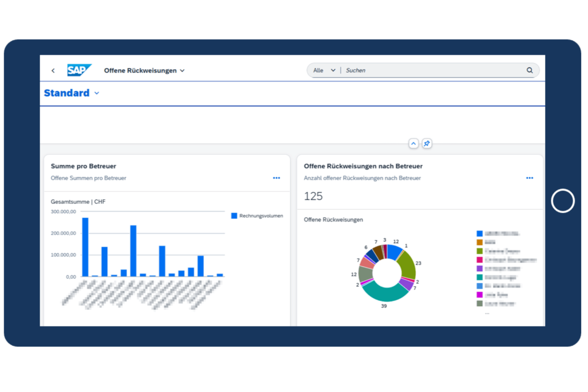Expand the Alle search scope dropdown
The height and width of the screenshot is (392, 588).
(324, 70)
